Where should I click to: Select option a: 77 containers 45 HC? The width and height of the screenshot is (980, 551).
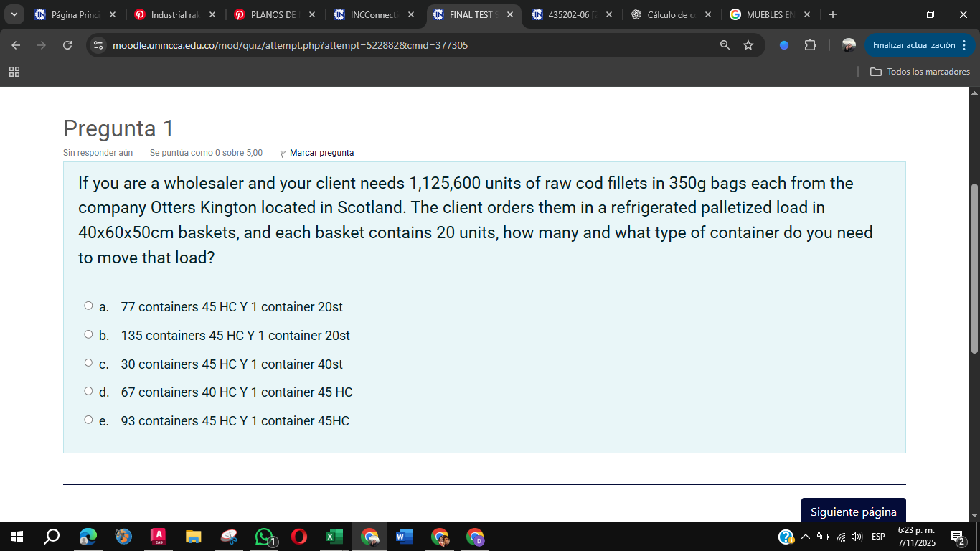tap(88, 306)
